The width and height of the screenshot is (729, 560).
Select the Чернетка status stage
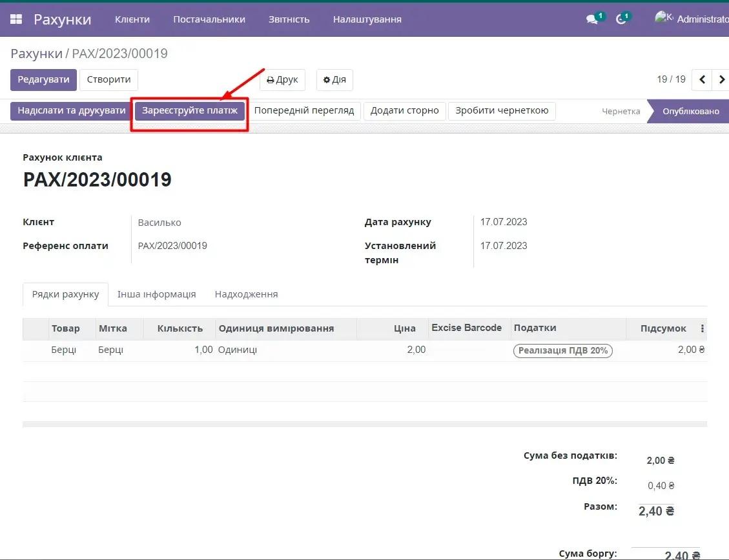621,111
